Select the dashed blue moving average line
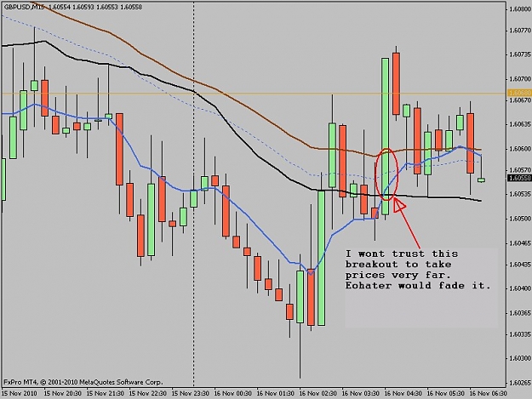This screenshot has width=532, height=399. coord(258,138)
